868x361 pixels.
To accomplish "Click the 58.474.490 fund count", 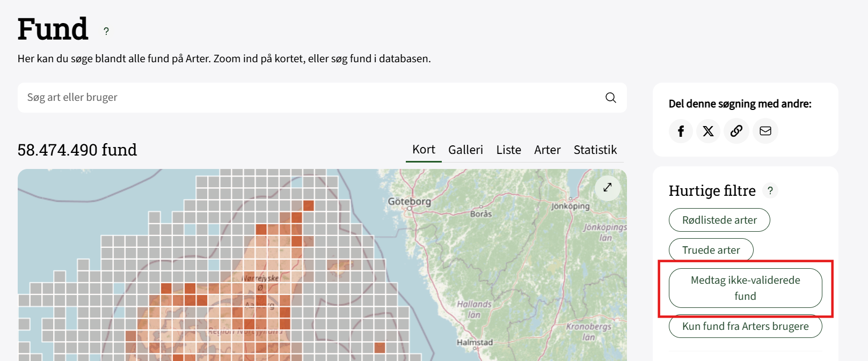I will click(77, 150).
